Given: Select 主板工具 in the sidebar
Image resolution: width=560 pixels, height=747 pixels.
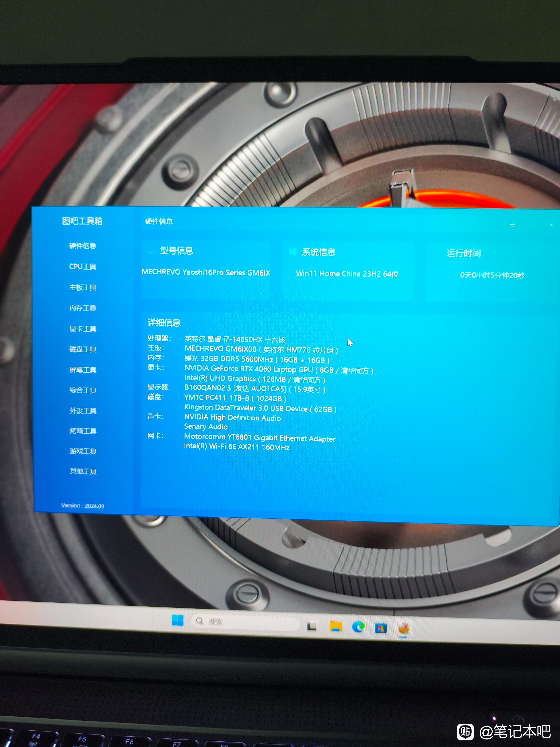Looking at the screenshot, I should point(83,287).
